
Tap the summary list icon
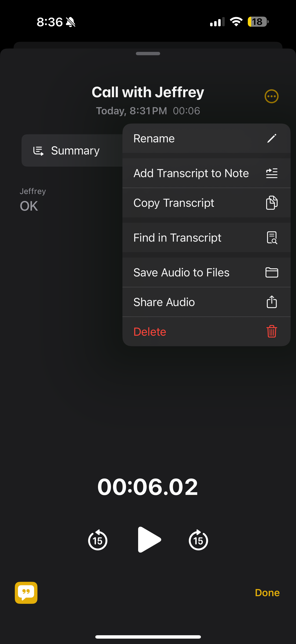(x=38, y=151)
